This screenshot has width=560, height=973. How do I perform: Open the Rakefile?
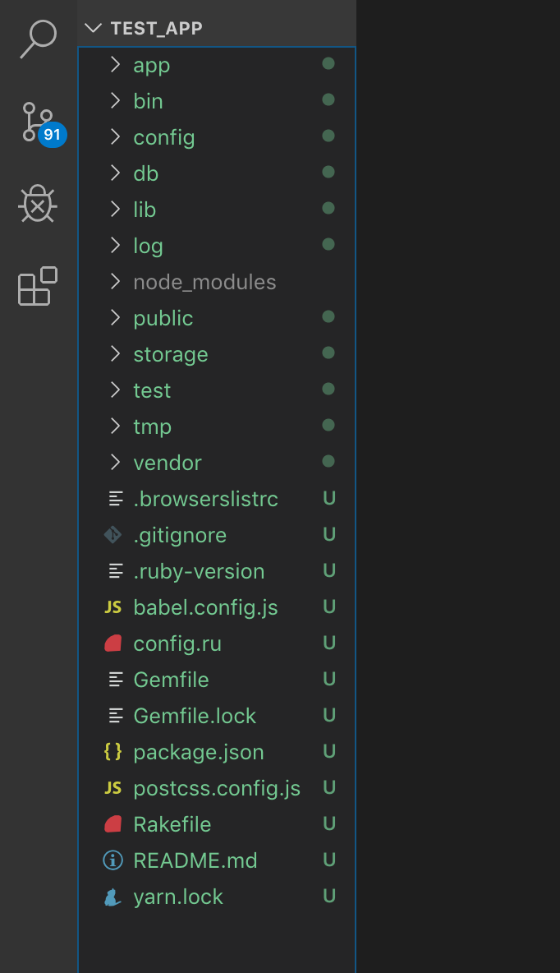[x=172, y=824]
